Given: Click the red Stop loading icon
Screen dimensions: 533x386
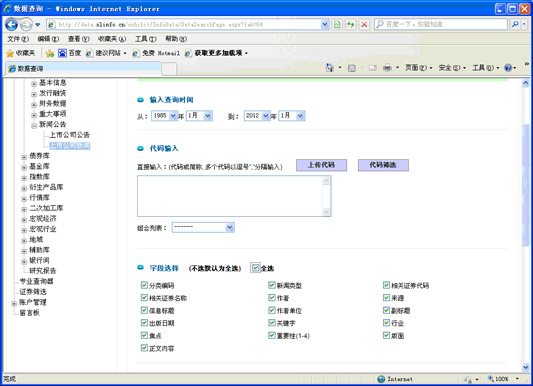Looking at the screenshot, I should tap(364, 24).
